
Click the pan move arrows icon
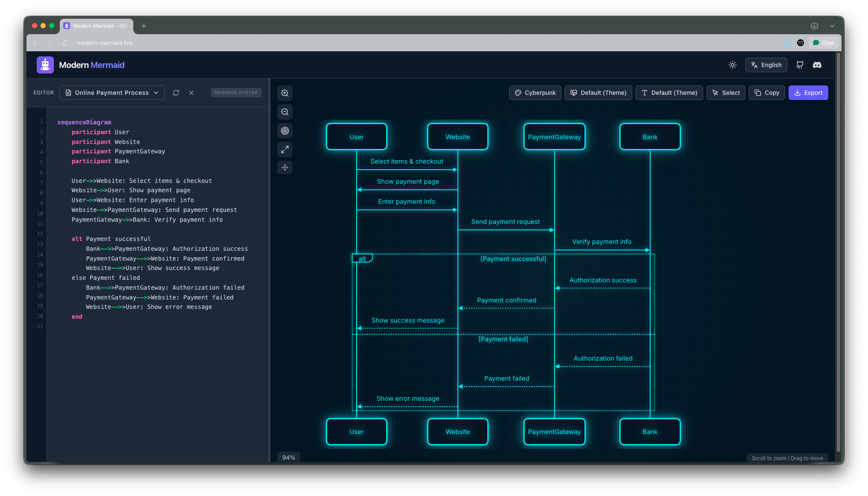(285, 167)
